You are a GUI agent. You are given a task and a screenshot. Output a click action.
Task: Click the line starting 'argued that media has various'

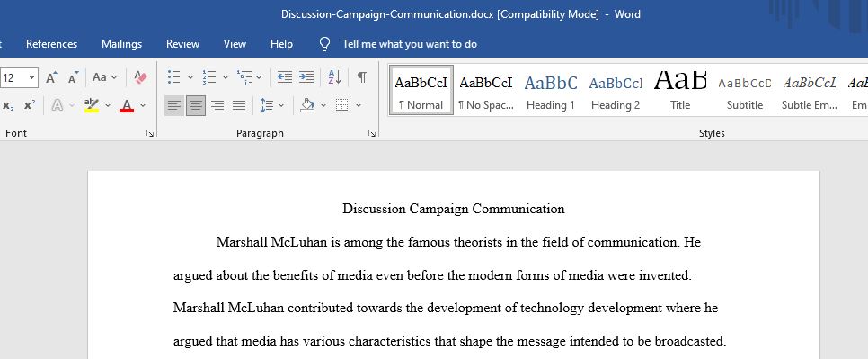pyautogui.click(x=449, y=341)
